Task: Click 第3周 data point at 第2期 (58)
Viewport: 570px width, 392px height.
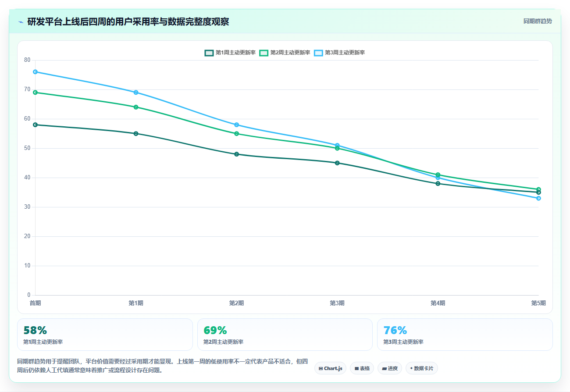Action: pos(236,125)
